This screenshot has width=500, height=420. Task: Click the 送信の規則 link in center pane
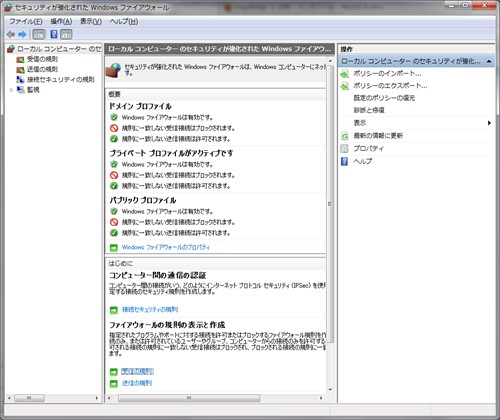(x=137, y=383)
